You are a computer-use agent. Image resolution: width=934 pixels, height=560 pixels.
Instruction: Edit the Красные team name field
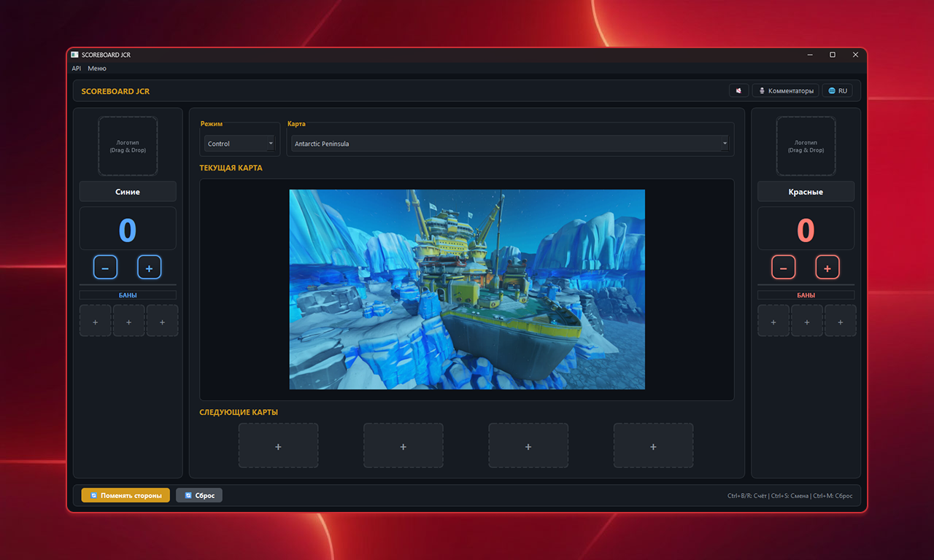tap(806, 192)
